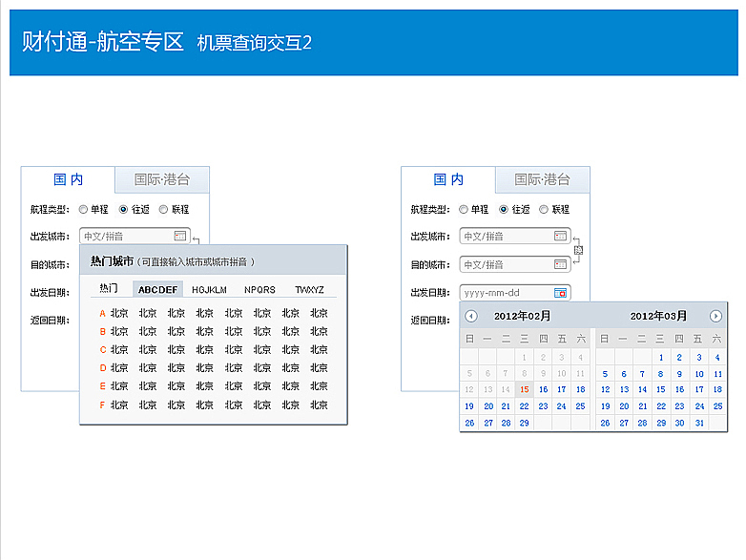
Task: Click the yyyy-mm-dd departure date field
Action: pyautogui.click(x=515, y=293)
